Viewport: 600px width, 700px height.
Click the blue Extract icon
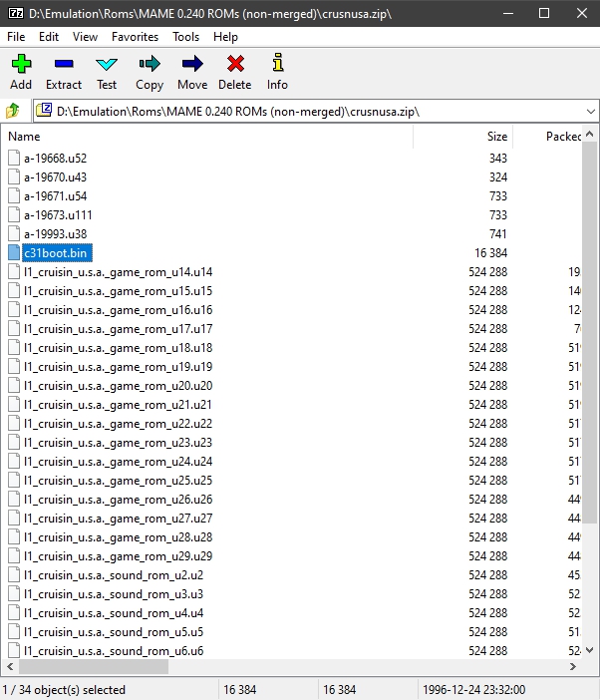pos(64,64)
